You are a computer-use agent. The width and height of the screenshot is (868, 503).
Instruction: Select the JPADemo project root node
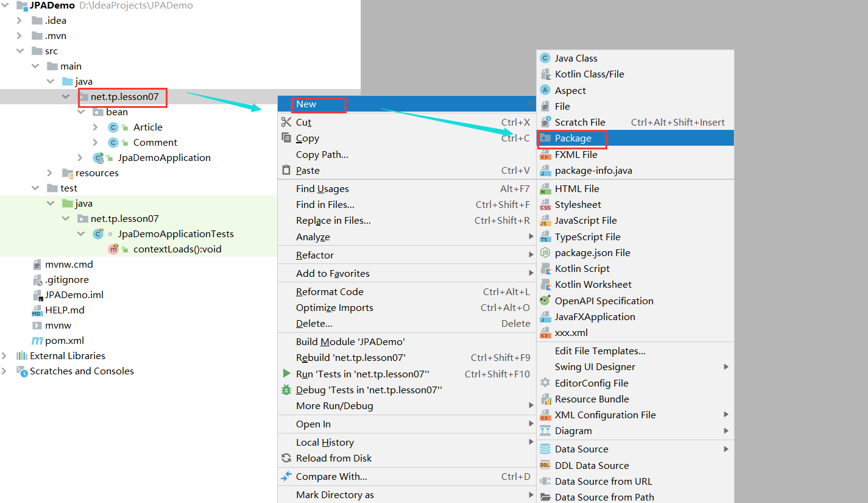coord(52,5)
